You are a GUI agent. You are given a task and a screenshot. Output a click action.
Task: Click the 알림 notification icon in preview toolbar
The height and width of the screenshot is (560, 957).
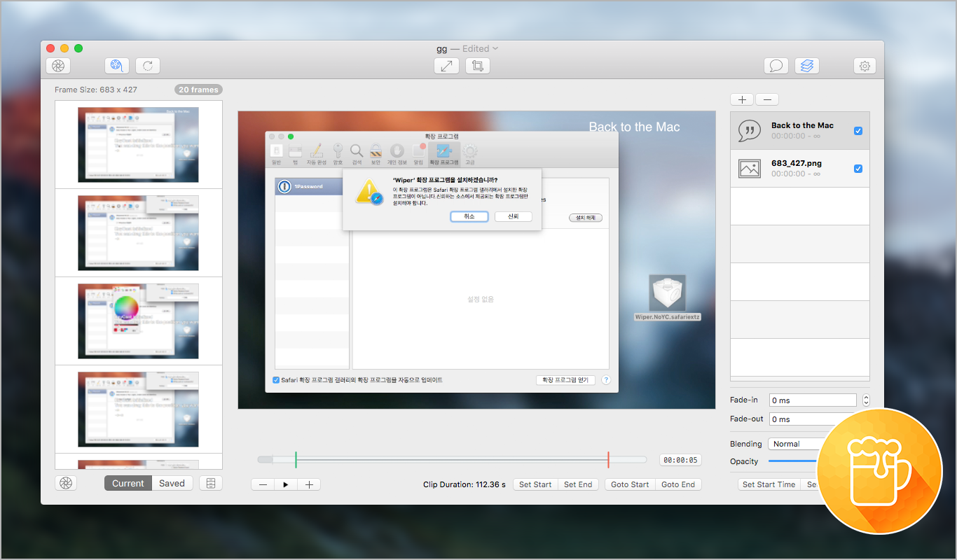point(418,151)
